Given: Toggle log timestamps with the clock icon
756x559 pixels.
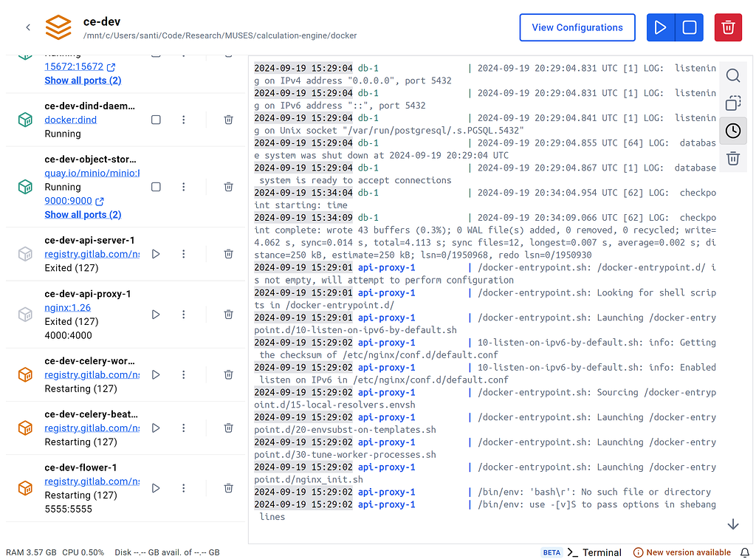Looking at the screenshot, I should point(733,131).
